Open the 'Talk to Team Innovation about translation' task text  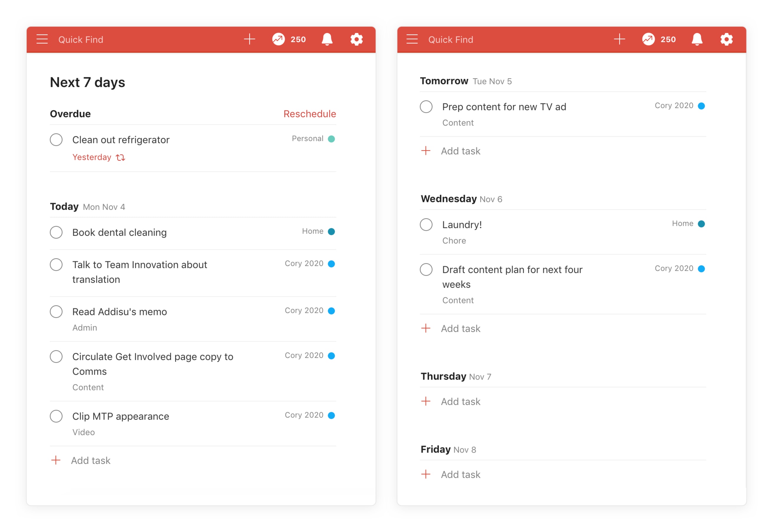[x=140, y=272]
